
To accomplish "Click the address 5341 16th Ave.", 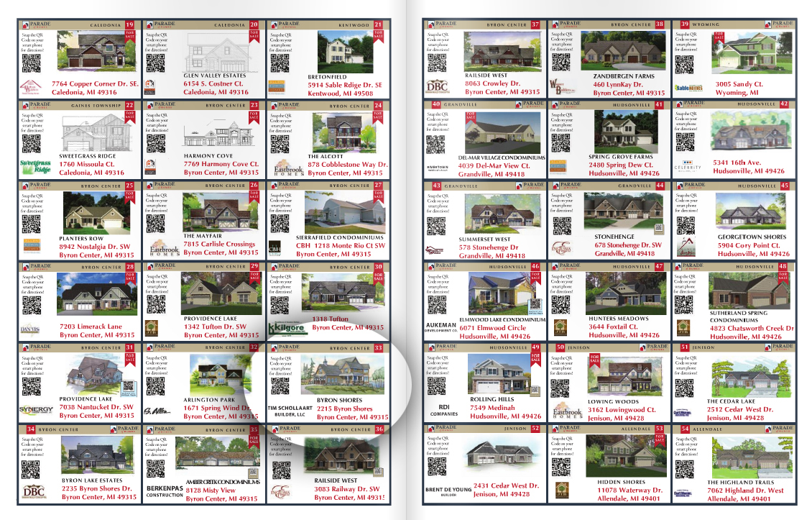I will 737,163.
